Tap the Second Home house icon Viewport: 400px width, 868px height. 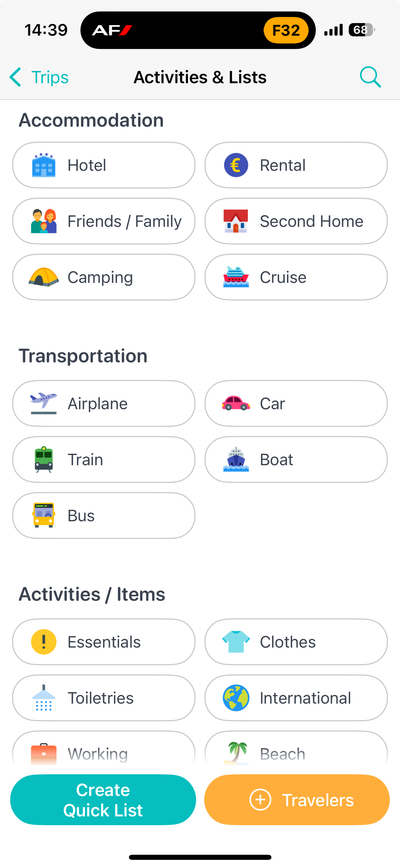236,221
